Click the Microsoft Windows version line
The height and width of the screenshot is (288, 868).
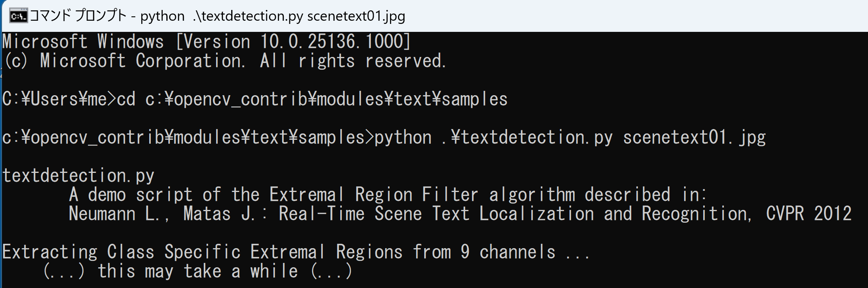click(x=207, y=42)
